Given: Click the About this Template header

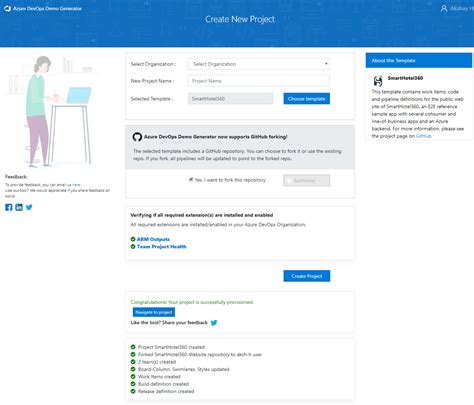Looking at the screenshot, I should point(419,60).
